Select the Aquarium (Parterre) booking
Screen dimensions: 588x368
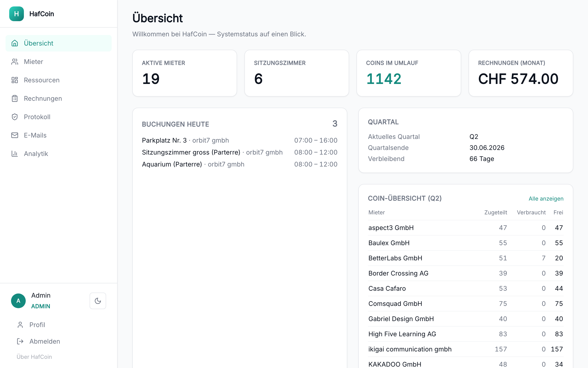(240, 164)
